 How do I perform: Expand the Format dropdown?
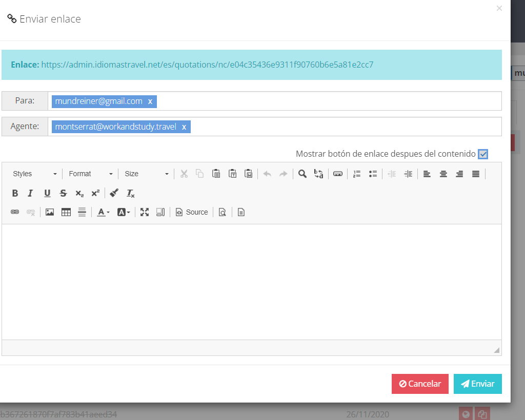point(90,174)
